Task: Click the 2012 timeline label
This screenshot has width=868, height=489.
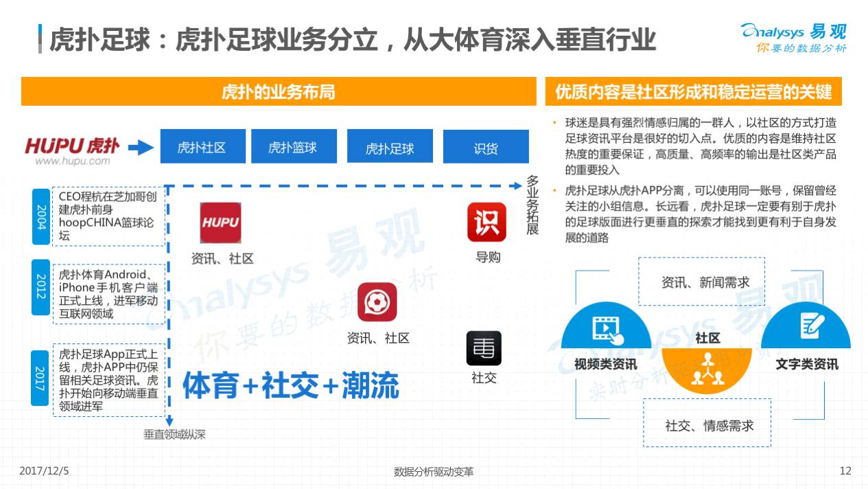Action: [x=41, y=288]
